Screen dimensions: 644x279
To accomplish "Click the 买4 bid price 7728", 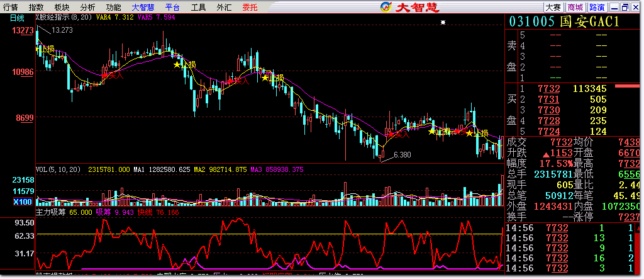I will (x=549, y=120).
